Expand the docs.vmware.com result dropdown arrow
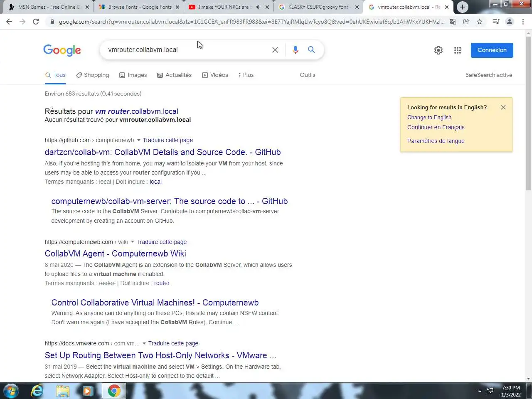 144,344
